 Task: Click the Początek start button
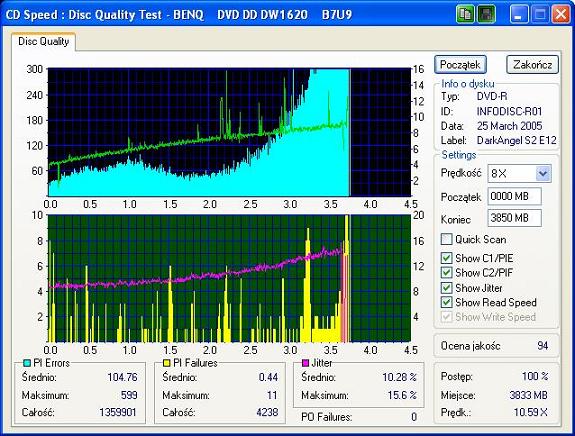pos(461,65)
